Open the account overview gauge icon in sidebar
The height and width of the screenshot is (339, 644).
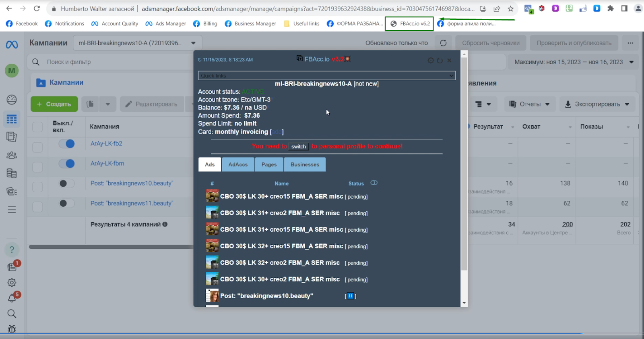(12, 100)
